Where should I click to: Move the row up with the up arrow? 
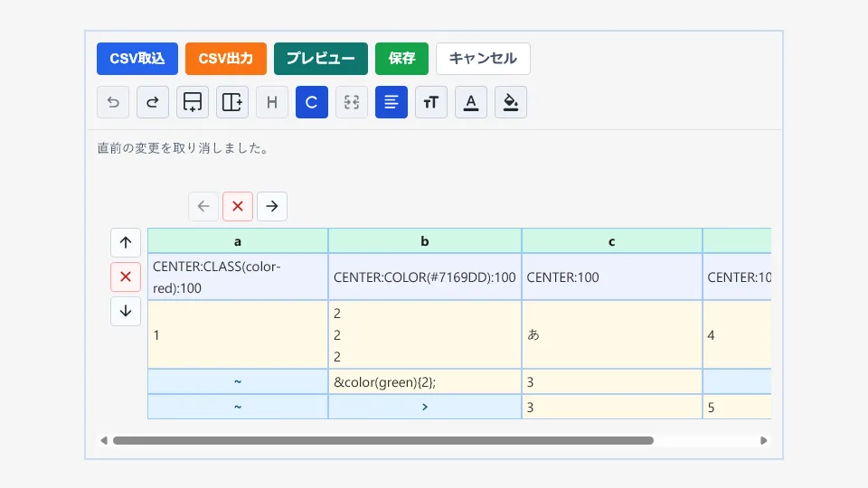[126, 242]
